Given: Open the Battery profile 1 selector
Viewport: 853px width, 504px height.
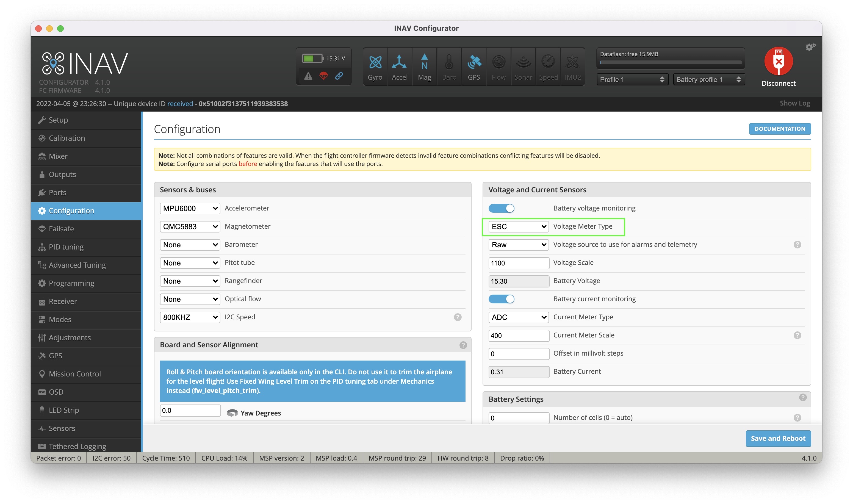Looking at the screenshot, I should pyautogui.click(x=708, y=79).
